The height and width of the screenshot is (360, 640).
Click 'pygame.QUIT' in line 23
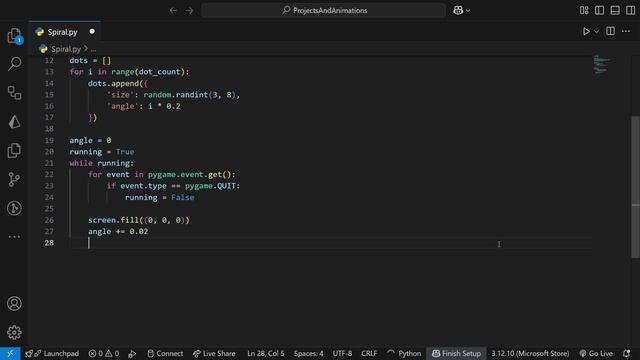click(x=210, y=186)
